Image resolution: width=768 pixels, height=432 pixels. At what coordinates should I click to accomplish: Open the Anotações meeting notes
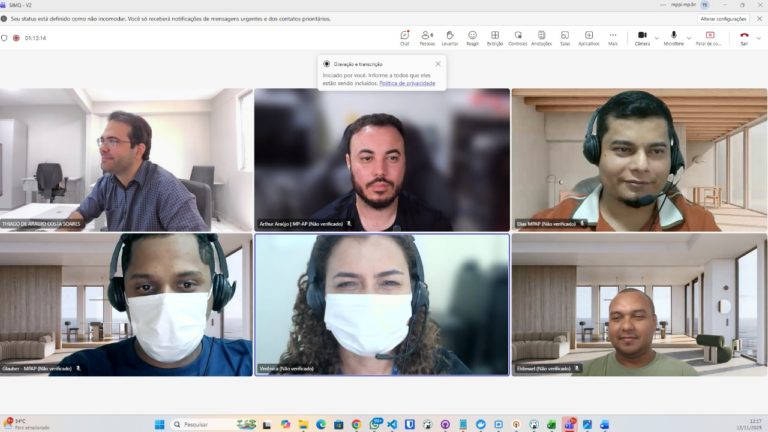click(541, 37)
